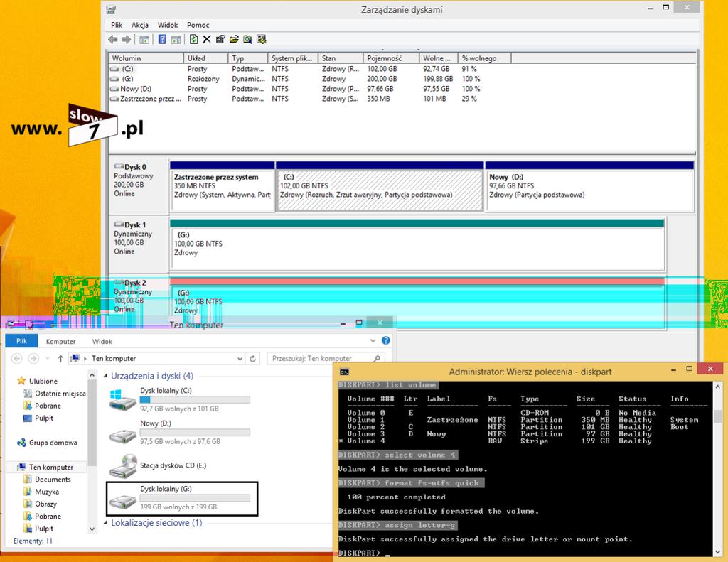Sort by the Wolumin column header
Screen dimensions: 728x562
coord(146,58)
